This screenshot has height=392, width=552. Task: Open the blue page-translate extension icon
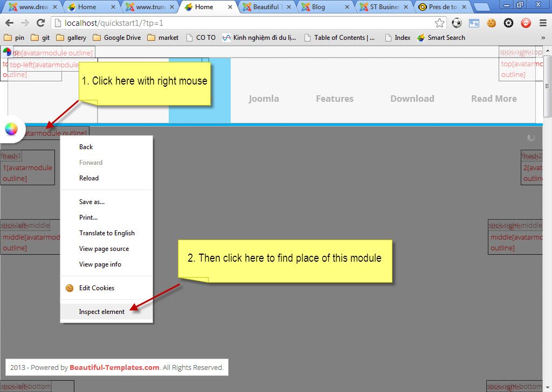click(x=474, y=23)
